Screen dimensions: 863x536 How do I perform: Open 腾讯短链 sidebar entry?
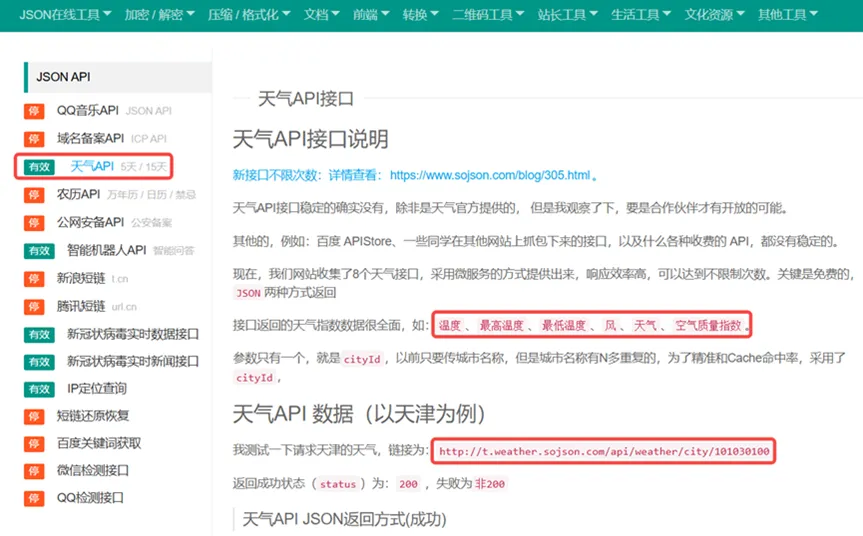(81, 306)
